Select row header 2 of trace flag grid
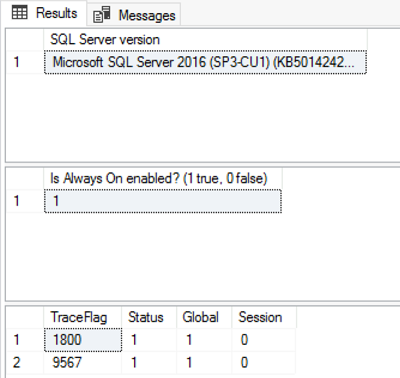This screenshot has height=378, width=400. pos(25,363)
